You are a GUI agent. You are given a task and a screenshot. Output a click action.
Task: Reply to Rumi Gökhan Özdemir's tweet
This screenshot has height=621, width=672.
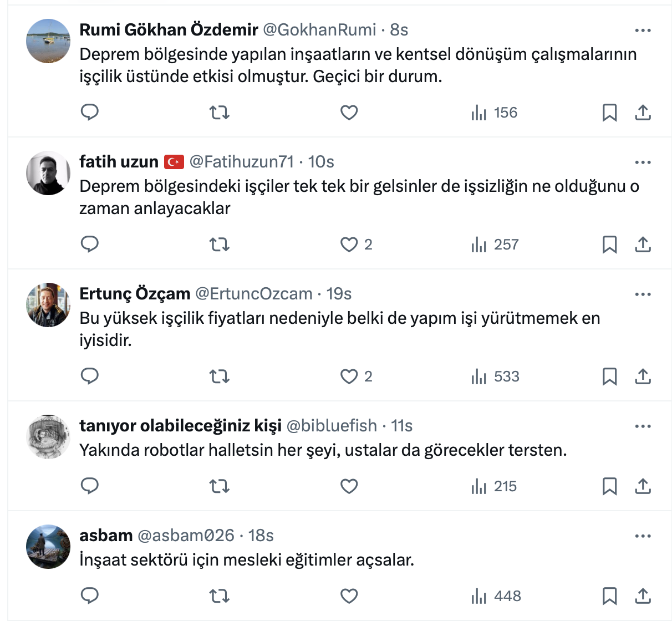[x=90, y=113]
